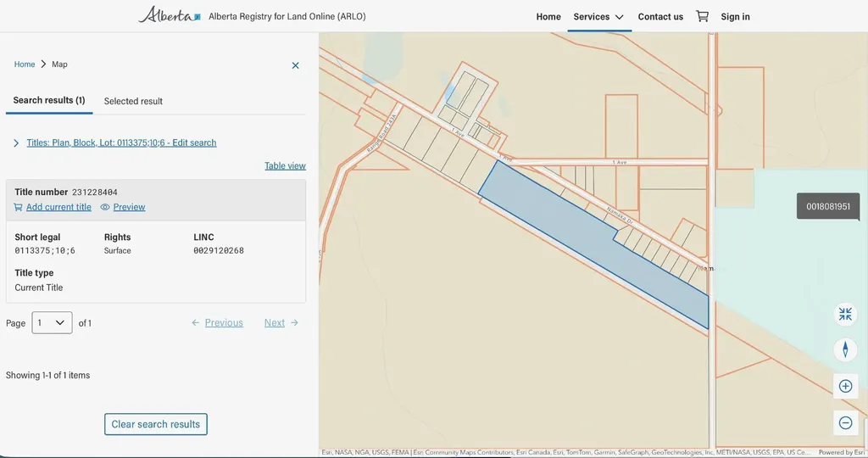Select the Search results (1) tab
Image resolution: width=868 pixels, height=458 pixels.
49,100
